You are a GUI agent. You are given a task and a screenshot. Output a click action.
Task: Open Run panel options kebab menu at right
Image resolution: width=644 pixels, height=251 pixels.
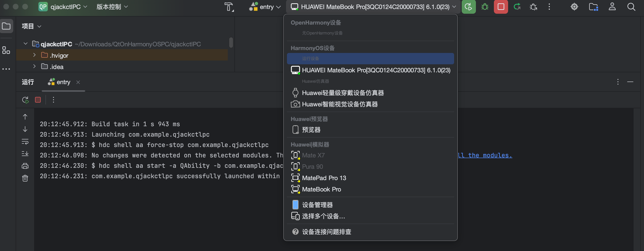pos(618,82)
